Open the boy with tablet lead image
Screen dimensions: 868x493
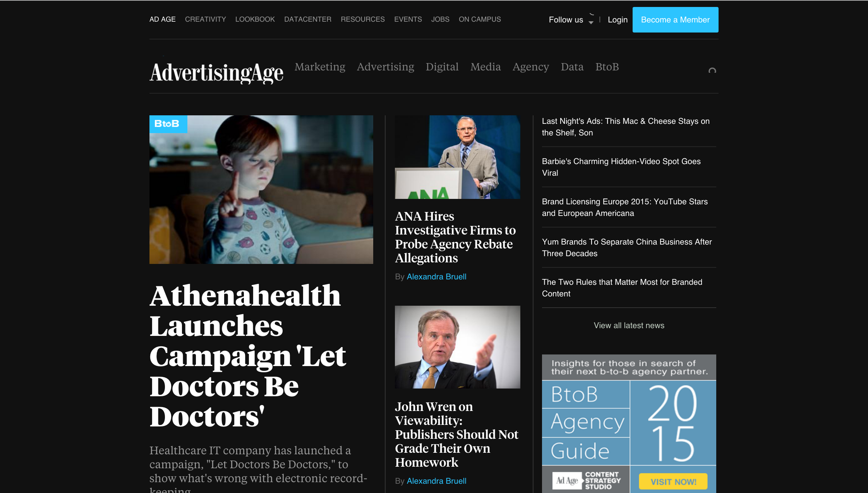click(x=261, y=190)
